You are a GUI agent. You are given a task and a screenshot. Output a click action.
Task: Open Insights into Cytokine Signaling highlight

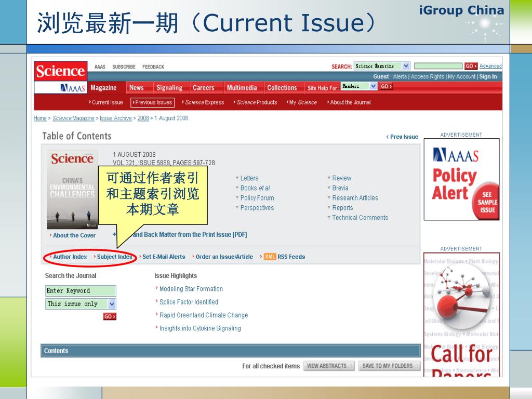[x=200, y=328]
